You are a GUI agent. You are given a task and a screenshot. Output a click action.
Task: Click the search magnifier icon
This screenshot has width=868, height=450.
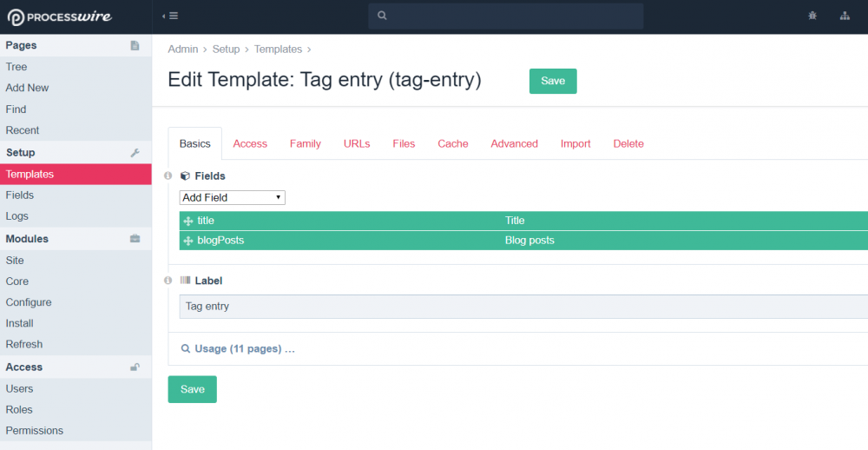point(382,16)
